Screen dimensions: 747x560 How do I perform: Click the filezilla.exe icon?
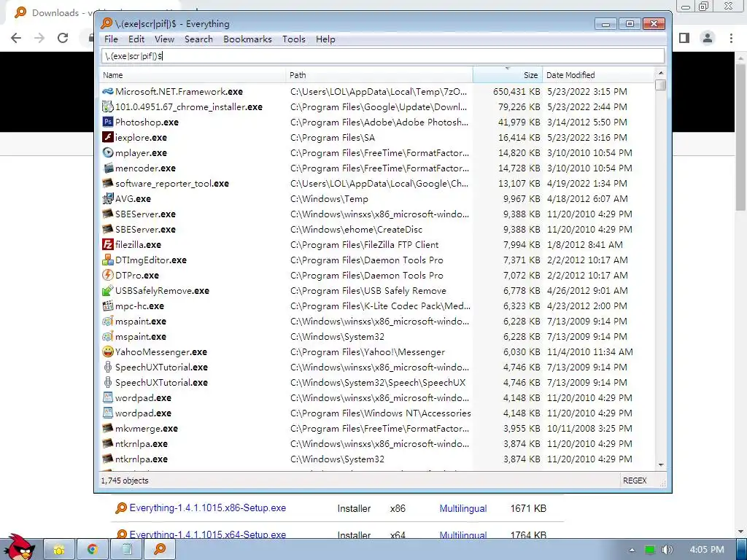(108, 244)
